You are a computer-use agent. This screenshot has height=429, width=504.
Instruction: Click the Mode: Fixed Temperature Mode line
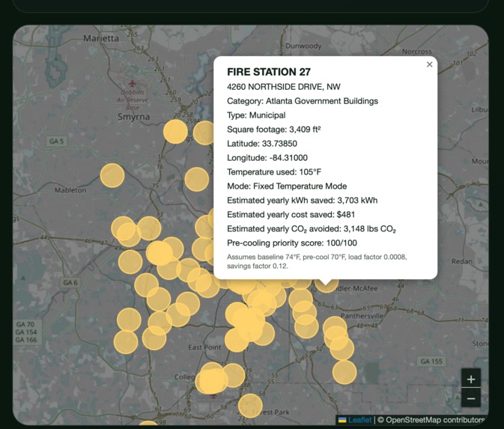[x=287, y=186]
